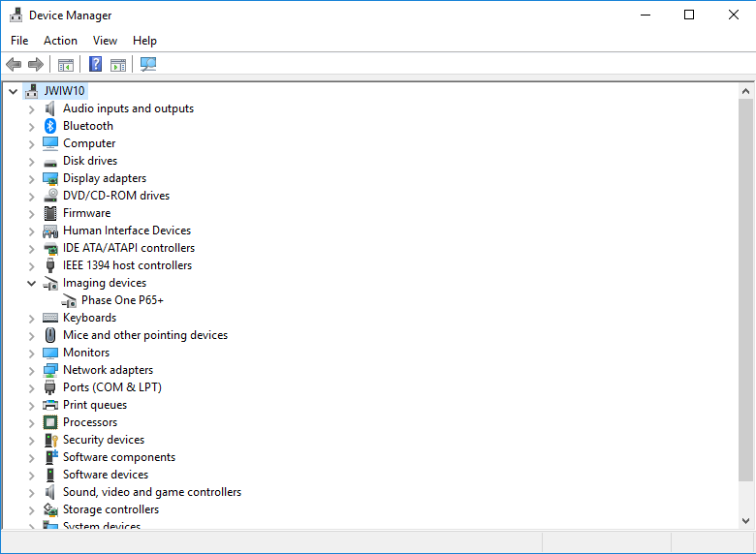The height and width of the screenshot is (554, 756).
Task: Open the File menu
Action: (19, 41)
